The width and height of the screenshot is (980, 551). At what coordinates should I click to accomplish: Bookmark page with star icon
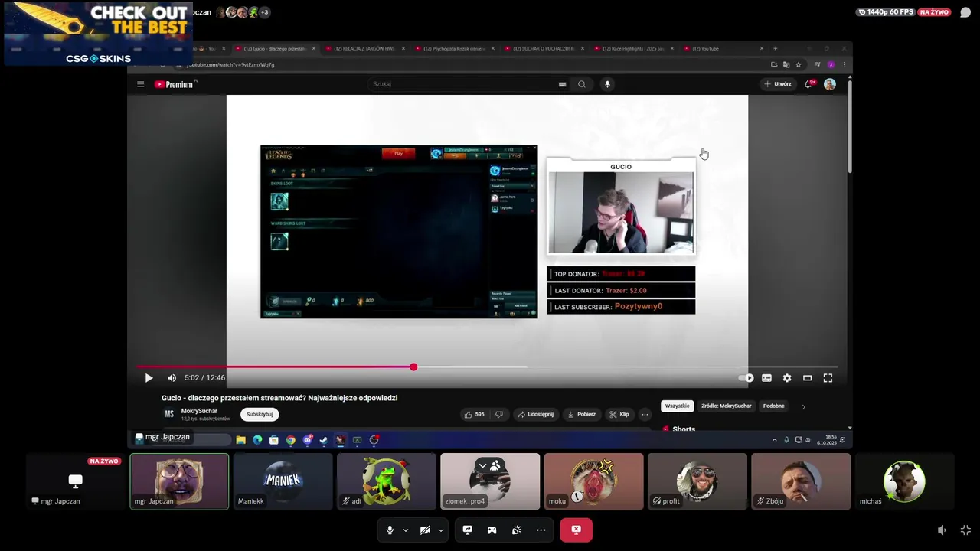(799, 65)
